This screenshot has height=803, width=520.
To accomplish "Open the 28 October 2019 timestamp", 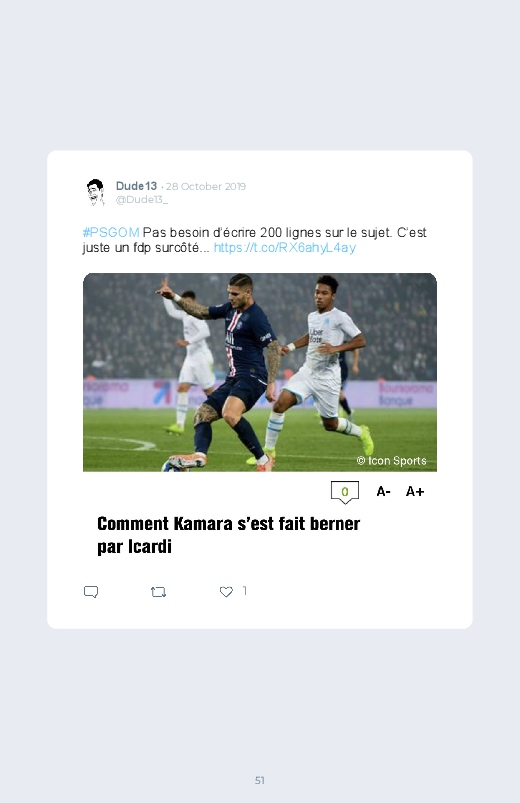I will (205, 186).
